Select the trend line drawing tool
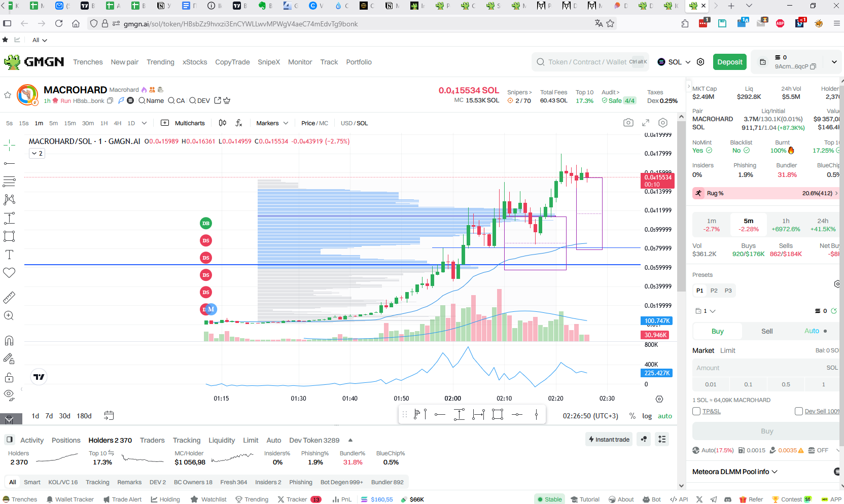Viewport: 844px width, 504px height. pyautogui.click(x=9, y=163)
